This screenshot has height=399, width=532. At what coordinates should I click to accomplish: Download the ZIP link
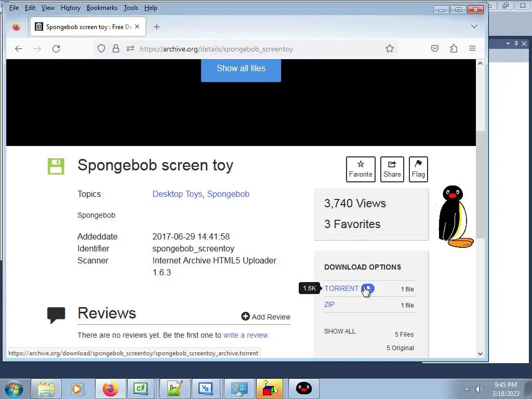tap(329, 304)
